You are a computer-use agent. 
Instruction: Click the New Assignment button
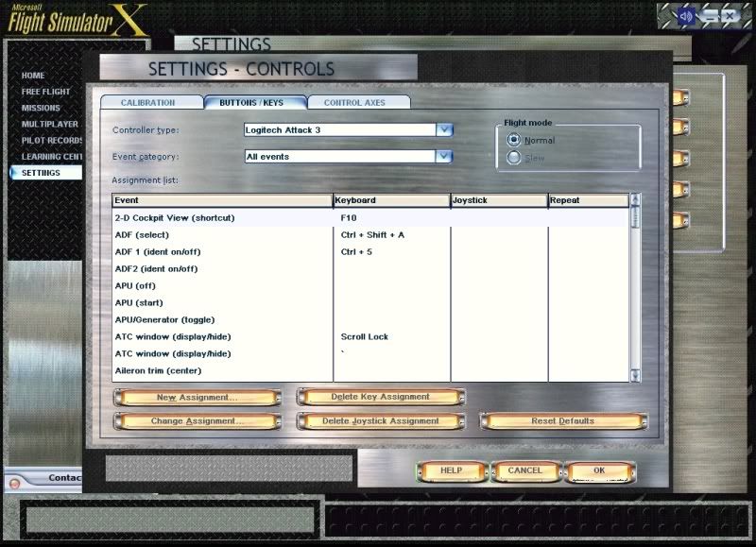click(x=198, y=397)
